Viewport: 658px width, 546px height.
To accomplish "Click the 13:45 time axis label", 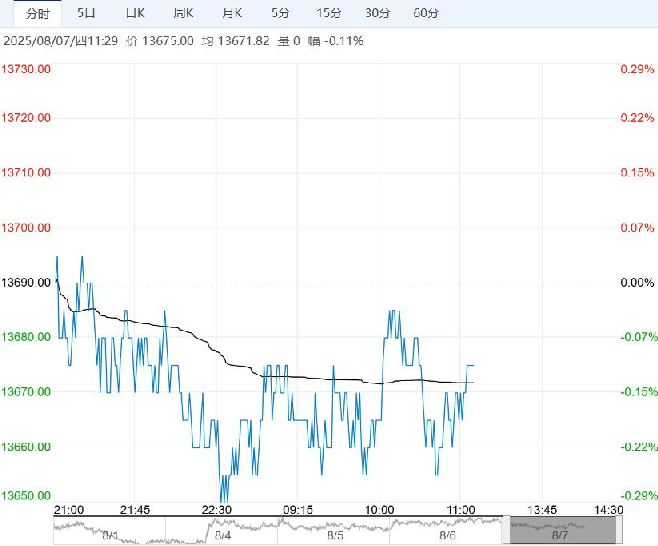I will [x=542, y=510].
